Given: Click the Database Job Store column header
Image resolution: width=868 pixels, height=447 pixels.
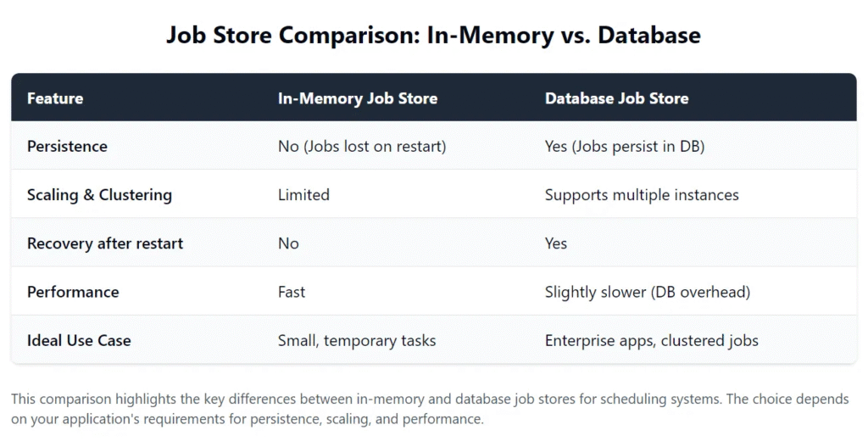Looking at the screenshot, I should click(617, 98).
